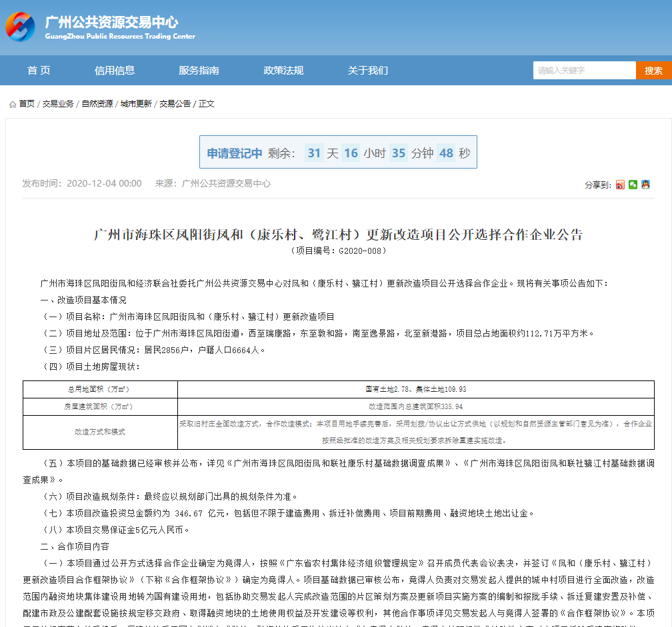The height and width of the screenshot is (627, 672).
Task: Go to 城市更新 in the breadcrumb
Action: pyautogui.click(x=136, y=104)
